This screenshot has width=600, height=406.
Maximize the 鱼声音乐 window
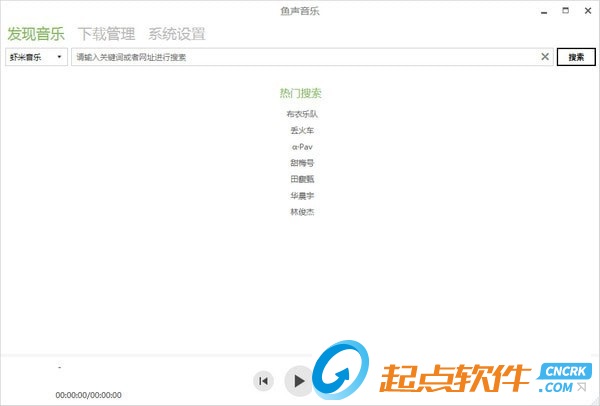566,11
